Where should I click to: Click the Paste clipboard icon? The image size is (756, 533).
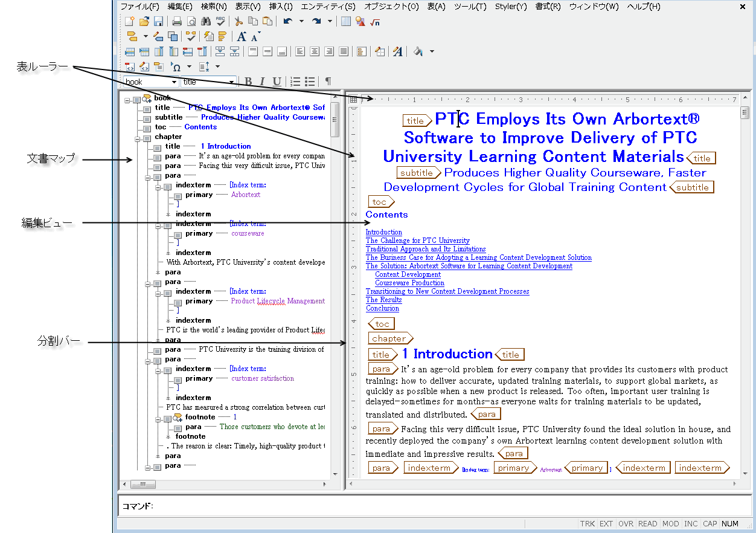267,21
